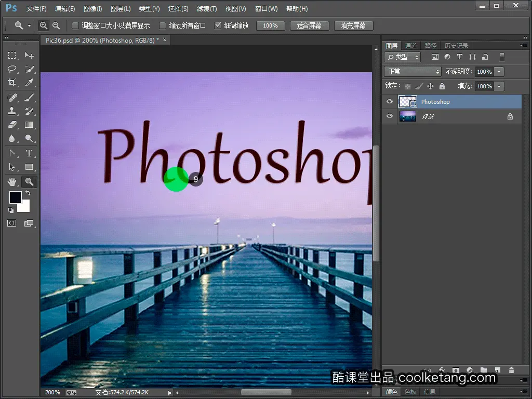Select the Dodge tool

[29, 138]
